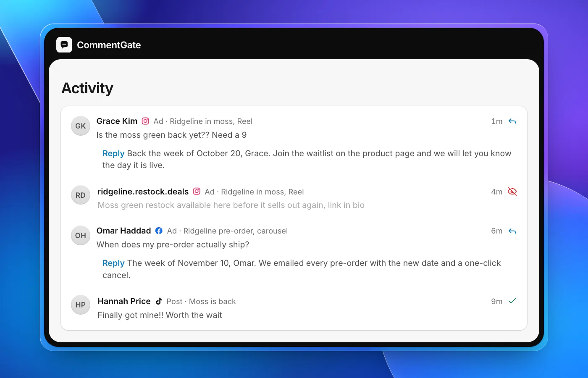This screenshot has width=588, height=378.
Task: Open the OH avatar
Action: [x=81, y=236]
